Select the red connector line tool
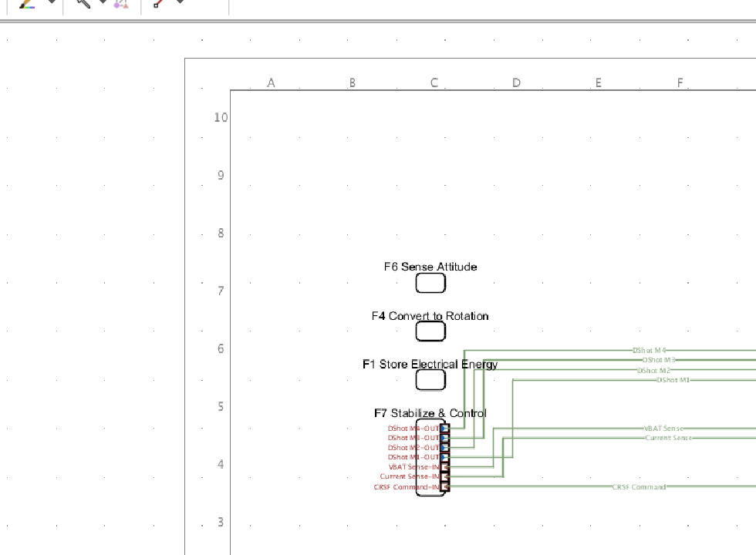The height and width of the screenshot is (555, 756). tap(159, 3)
